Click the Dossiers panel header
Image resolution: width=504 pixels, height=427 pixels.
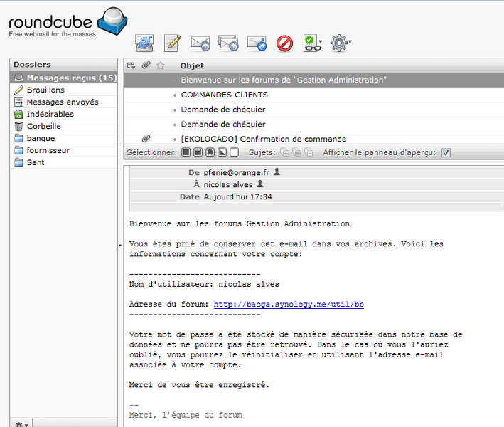[x=64, y=65]
